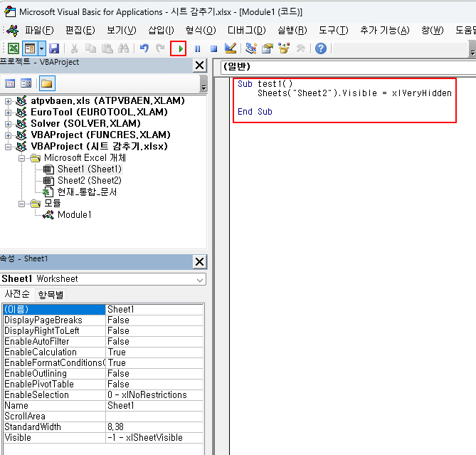Click the Paste clipboard icon
This screenshot has width=476, height=455.
point(107,48)
